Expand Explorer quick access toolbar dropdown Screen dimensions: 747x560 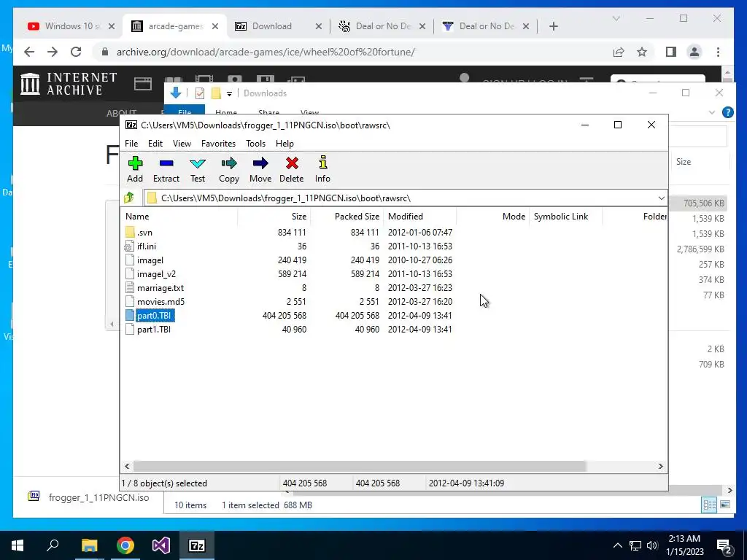pyautogui.click(x=229, y=93)
